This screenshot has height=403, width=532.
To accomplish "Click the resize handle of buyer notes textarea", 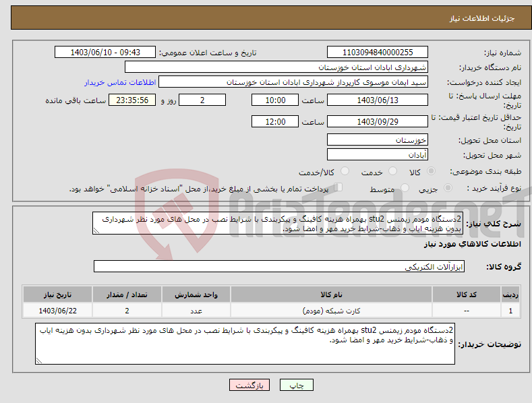I will 39,361.
